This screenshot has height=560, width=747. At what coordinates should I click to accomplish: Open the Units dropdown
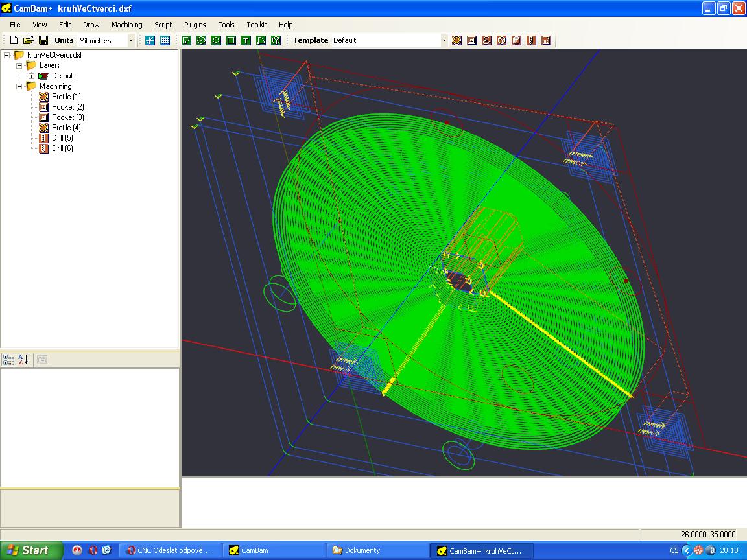click(x=131, y=40)
